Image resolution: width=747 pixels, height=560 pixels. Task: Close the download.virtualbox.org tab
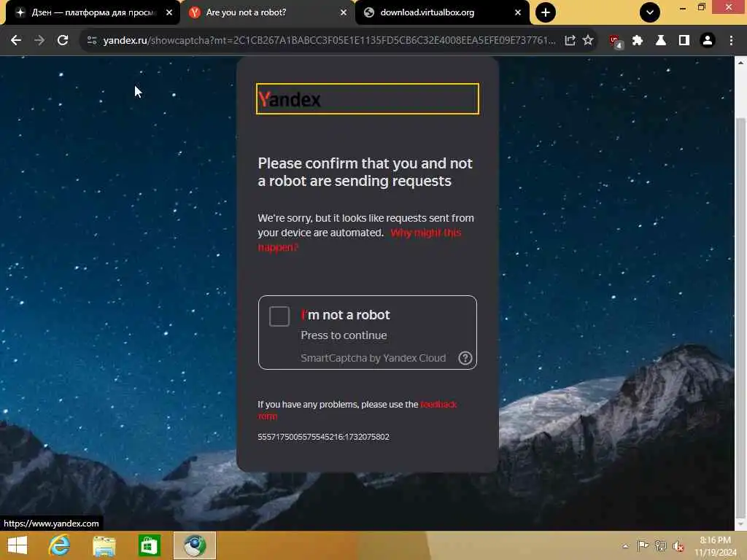click(518, 12)
